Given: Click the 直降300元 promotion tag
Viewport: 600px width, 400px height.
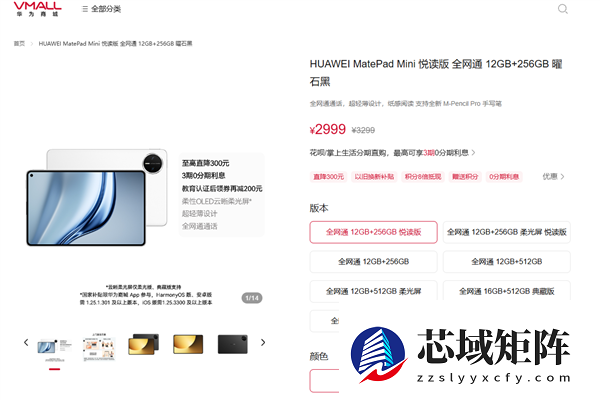Looking at the screenshot, I should (x=328, y=176).
